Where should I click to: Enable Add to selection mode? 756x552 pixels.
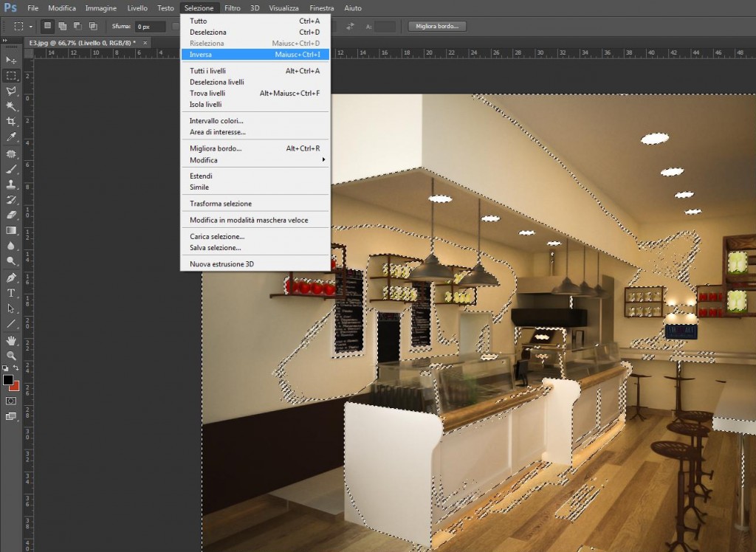(x=62, y=26)
